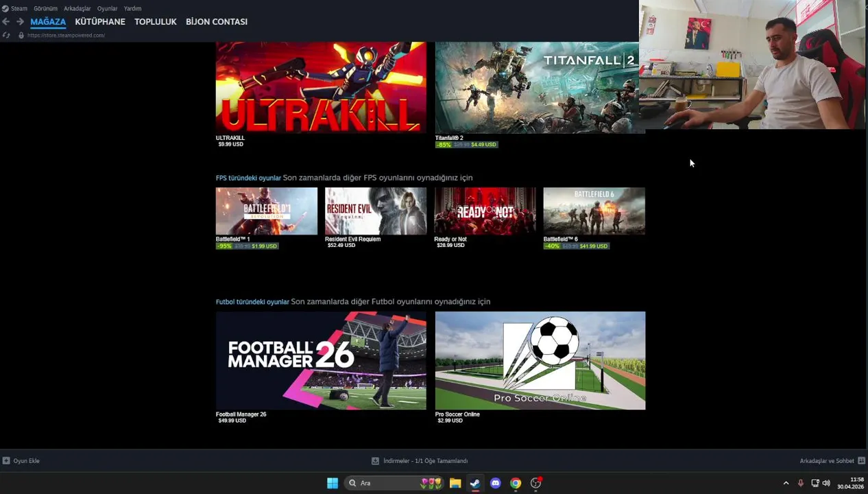Click the Steam taskbar icon

click(x=475, y=483)
